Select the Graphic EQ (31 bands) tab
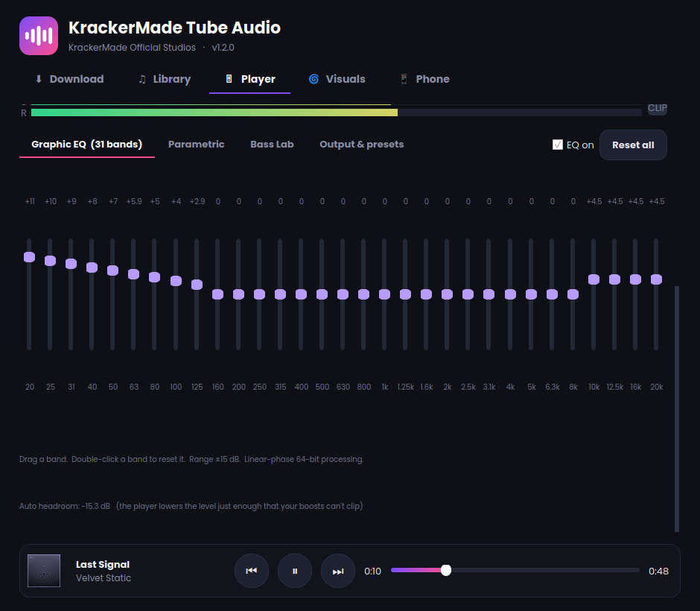 pos(87,145)
